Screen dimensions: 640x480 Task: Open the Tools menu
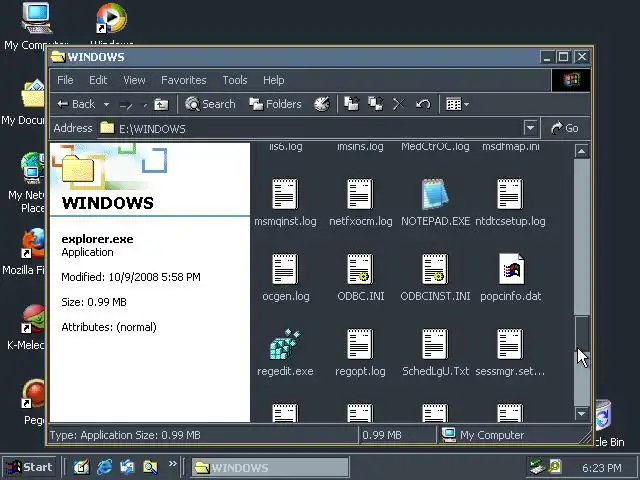[235, 80]
